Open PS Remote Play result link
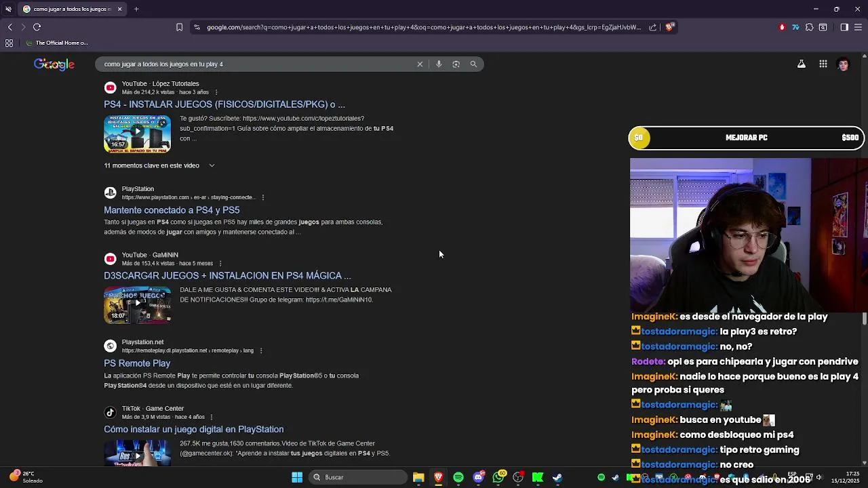 point(137,363)
